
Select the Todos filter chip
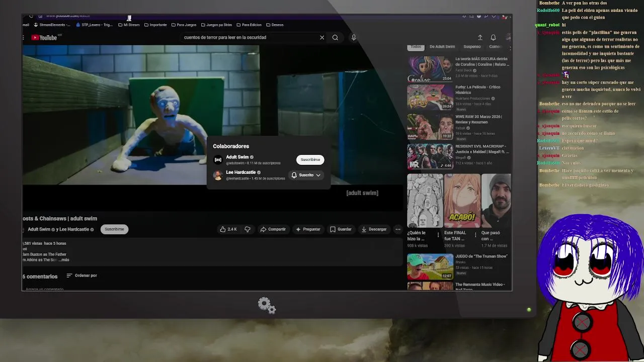click(x=416, y=47)
